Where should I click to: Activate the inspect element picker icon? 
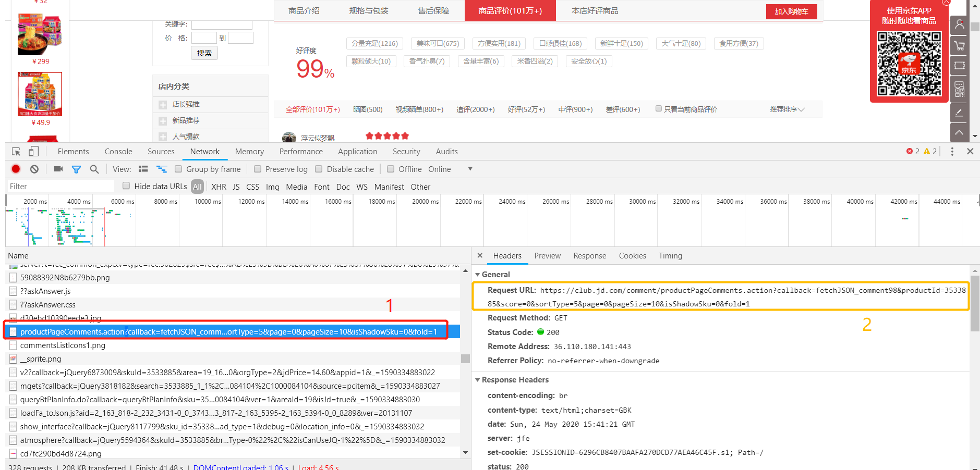pos(16,152)
